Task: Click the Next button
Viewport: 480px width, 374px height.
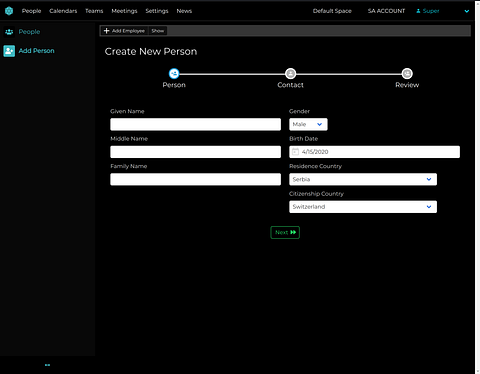Action: click(285, 232)
